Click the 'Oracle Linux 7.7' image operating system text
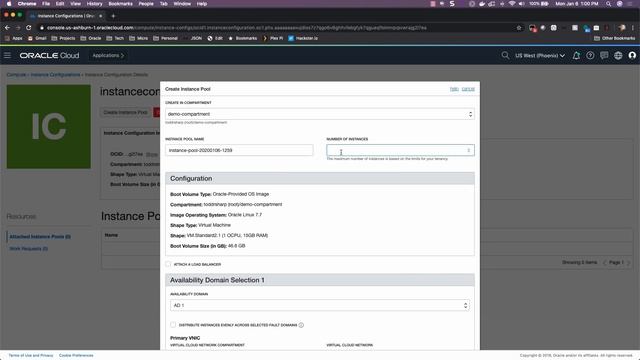 (x=245, y=215)
